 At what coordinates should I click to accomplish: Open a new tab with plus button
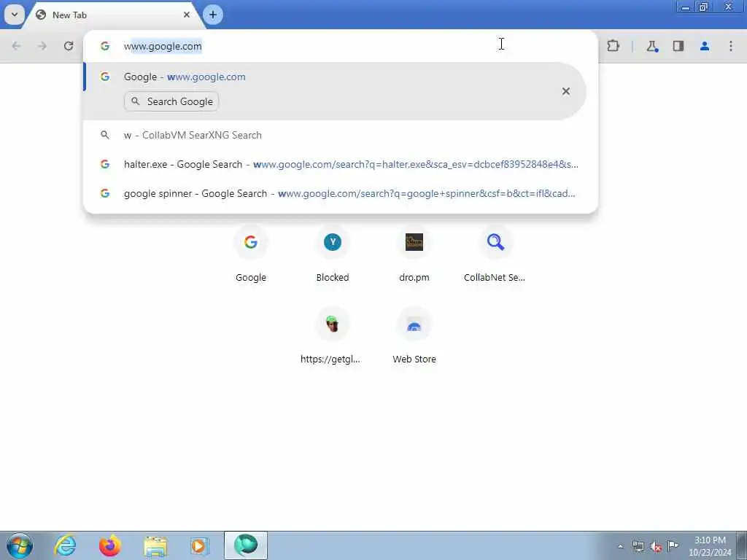pos(213,15)
